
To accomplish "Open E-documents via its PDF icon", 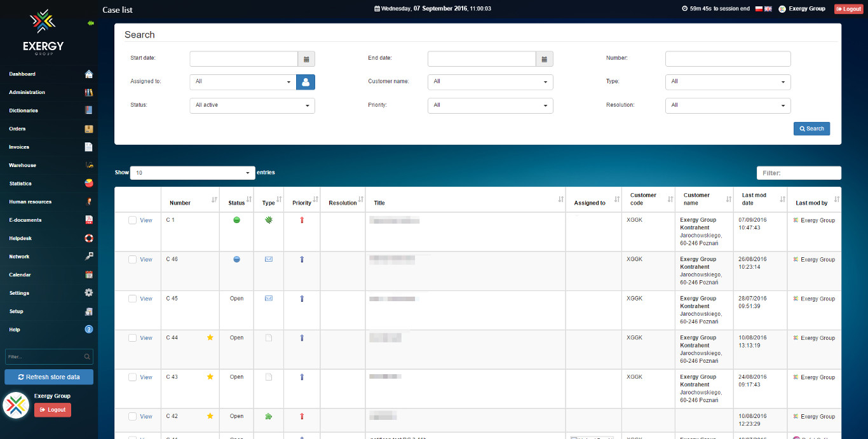I will [89, 220].
